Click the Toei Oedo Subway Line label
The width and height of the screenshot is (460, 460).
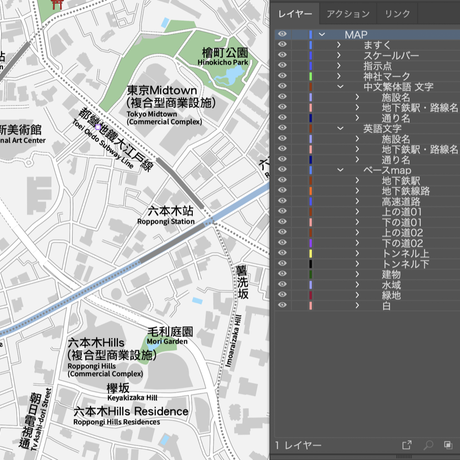(103, 144)
